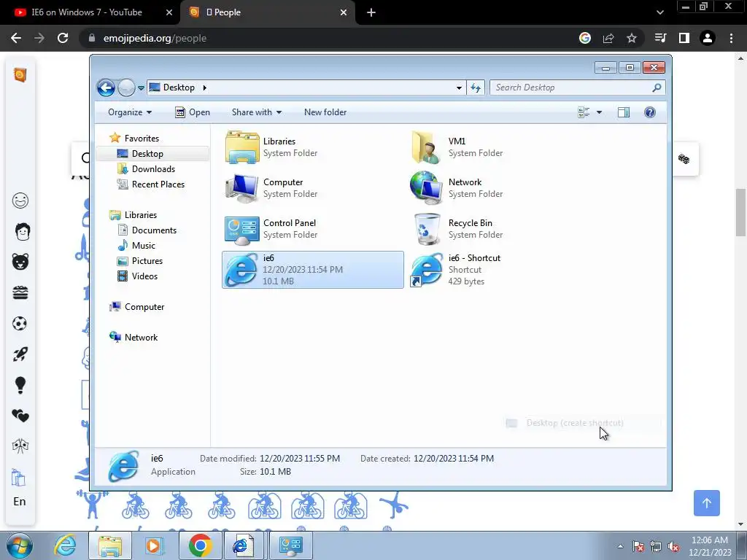Open a new Chrome tab
Screen dimensions: 747x560
371,12
